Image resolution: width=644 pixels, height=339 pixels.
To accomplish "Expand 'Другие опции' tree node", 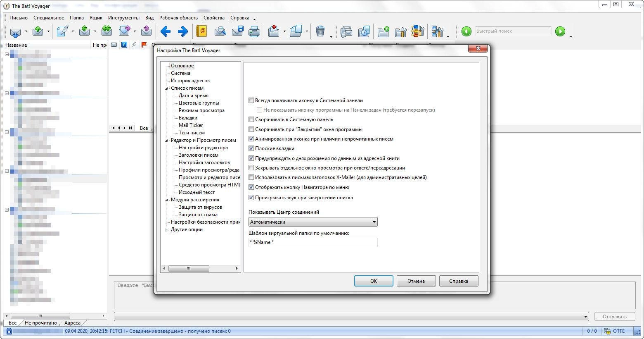I will [167, 230].
